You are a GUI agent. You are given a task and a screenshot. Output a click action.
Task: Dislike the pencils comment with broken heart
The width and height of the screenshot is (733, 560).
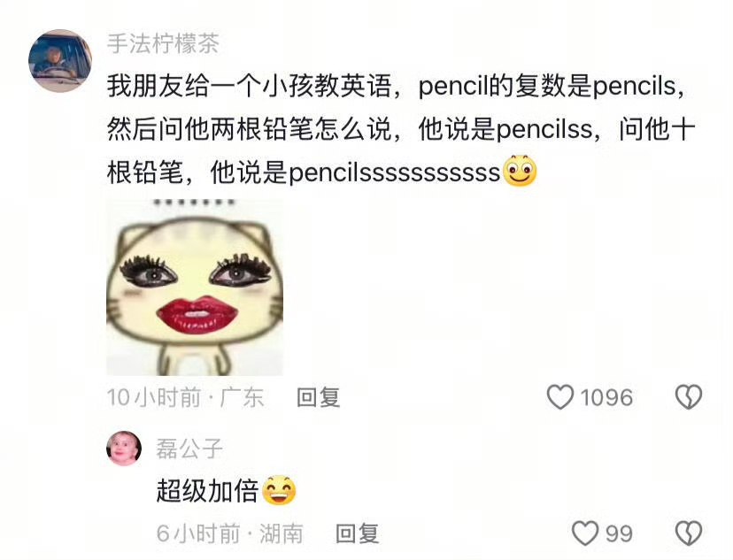[x=689, y=397]
